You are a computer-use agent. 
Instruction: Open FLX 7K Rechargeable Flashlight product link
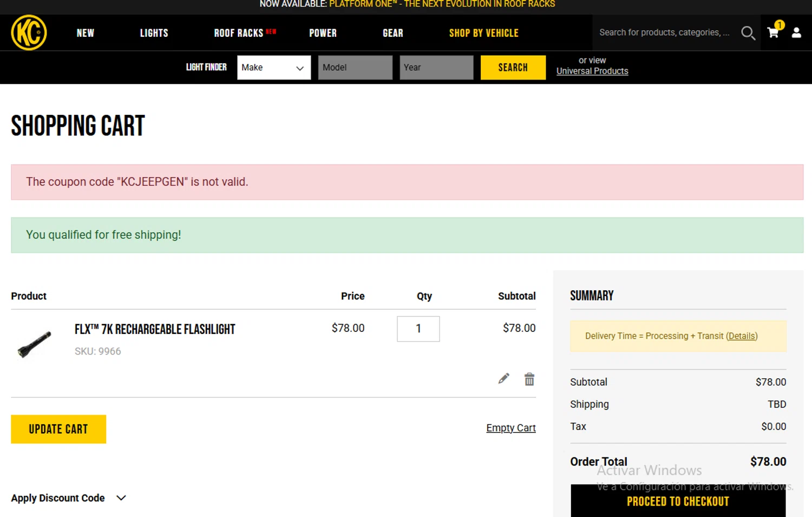click(155, 329)
